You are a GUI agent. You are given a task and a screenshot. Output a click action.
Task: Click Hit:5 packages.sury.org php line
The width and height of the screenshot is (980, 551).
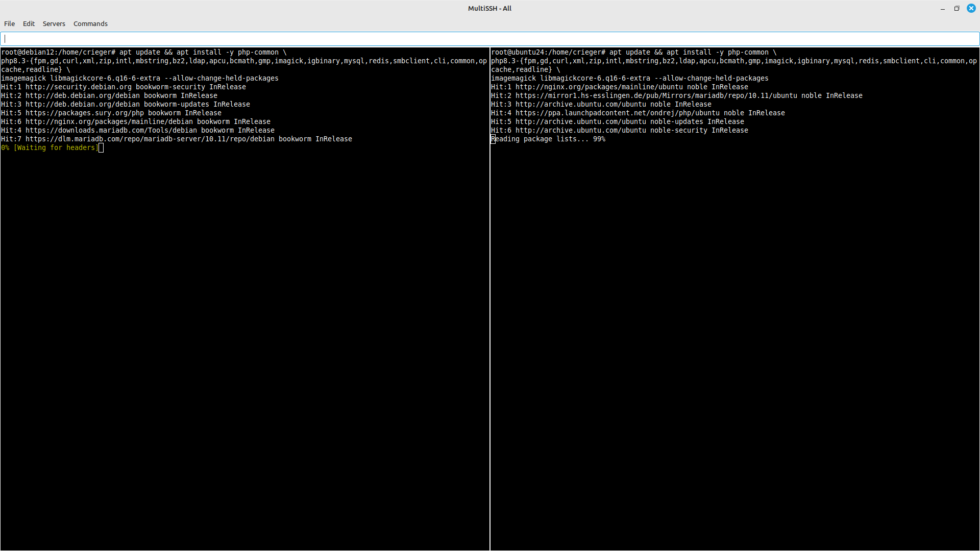(x=111, y=113)
